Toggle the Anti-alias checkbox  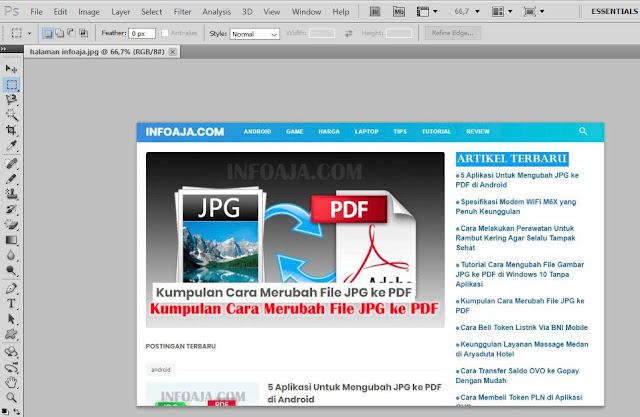(164, 33)
